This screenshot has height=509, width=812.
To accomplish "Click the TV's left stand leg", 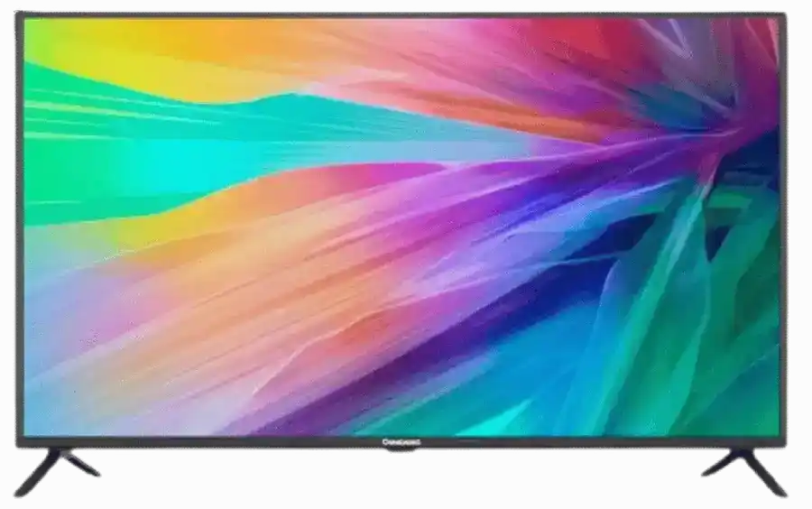I will [x=56, y=471].
